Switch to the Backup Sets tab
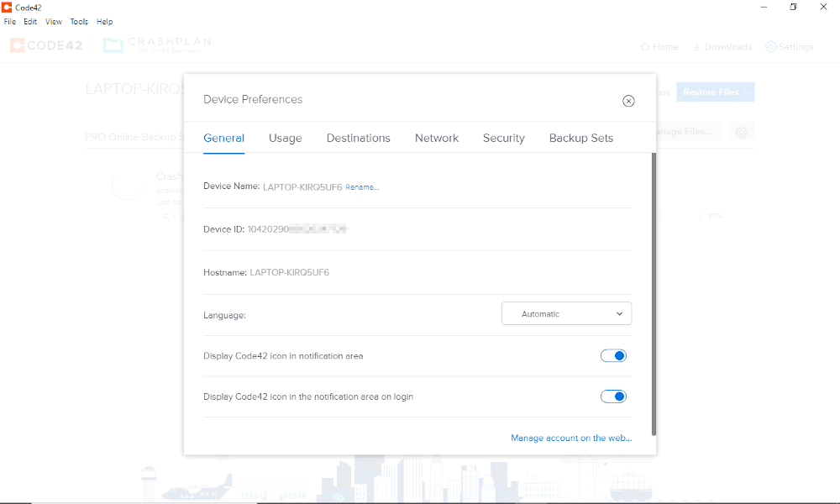 580,138
